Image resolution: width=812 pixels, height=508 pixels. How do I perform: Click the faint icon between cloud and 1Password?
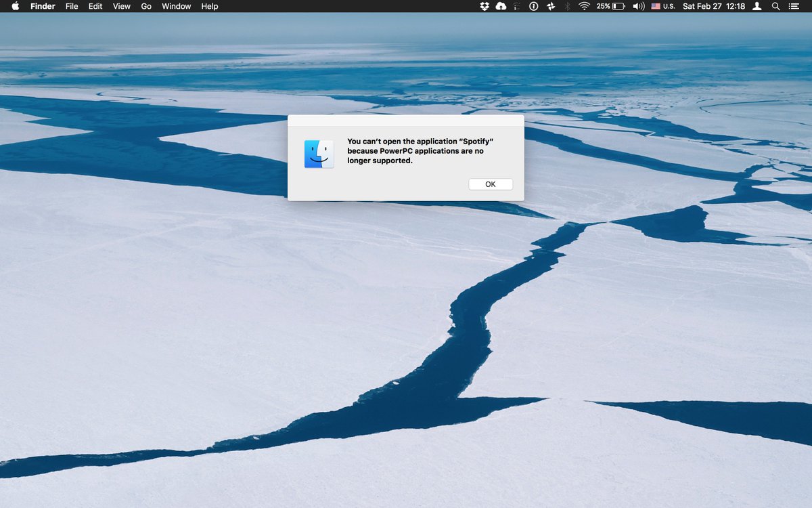[x=517, y=6]
